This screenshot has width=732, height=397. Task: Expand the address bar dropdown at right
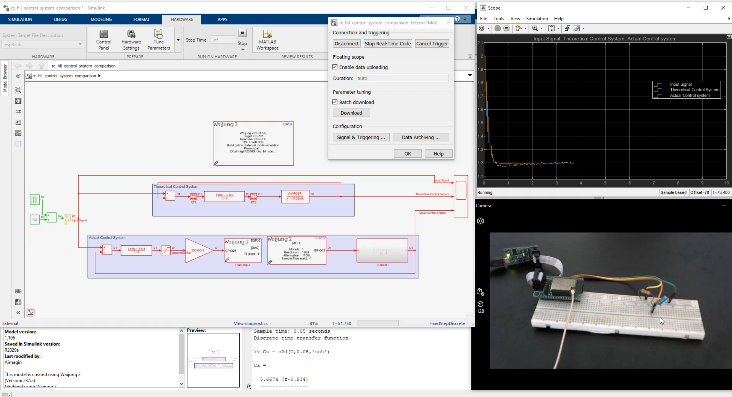coord(470,75)
